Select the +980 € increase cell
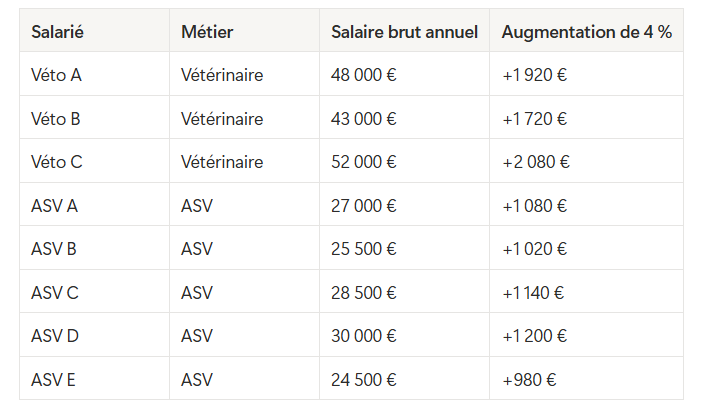This screenshot has width=707, height=412. [x=587, y=378]
